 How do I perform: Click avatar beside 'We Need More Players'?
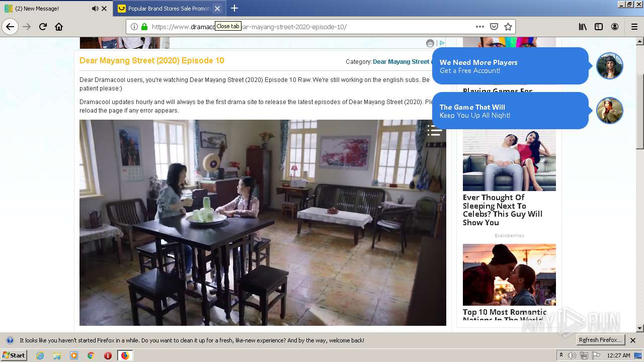(610, 66)
